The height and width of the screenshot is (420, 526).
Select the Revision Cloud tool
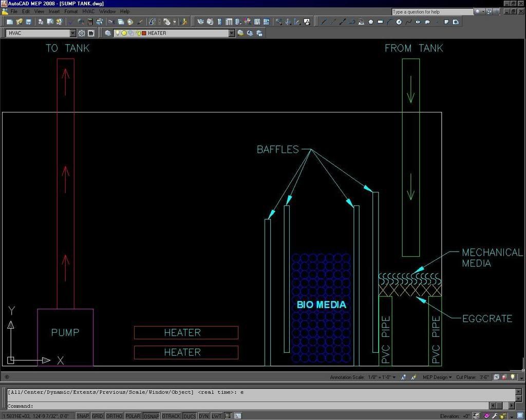pos(427,22)
